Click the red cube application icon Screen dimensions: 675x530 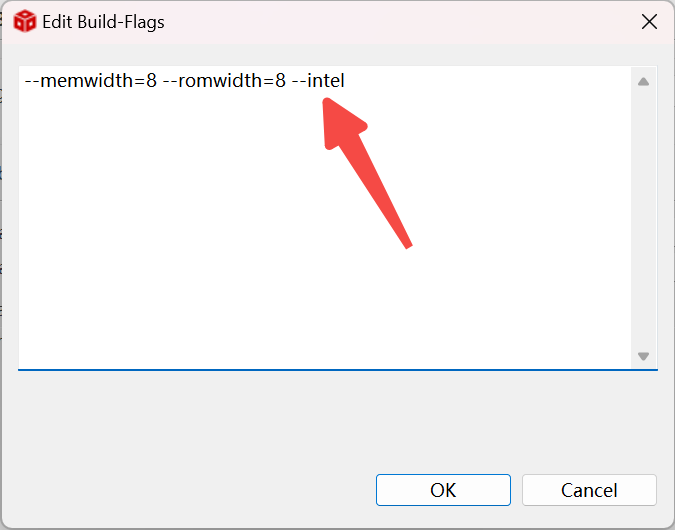point(25,21)
